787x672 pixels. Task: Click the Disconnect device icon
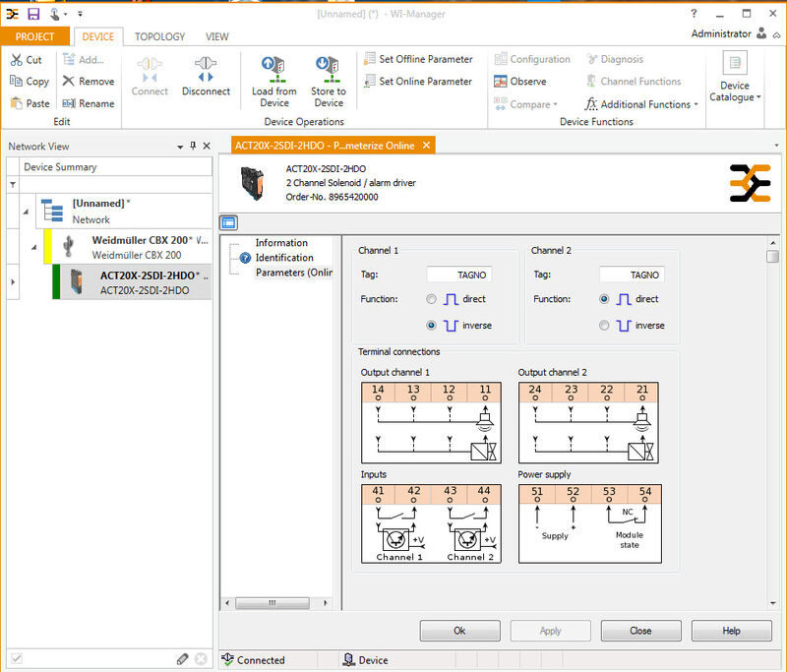[x=205, y=69]
